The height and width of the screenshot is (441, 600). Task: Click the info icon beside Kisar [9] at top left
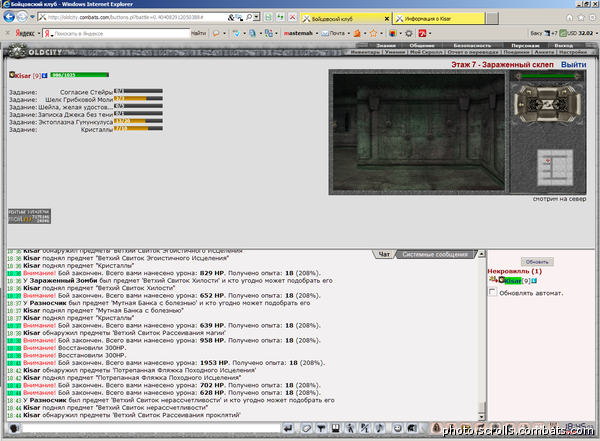coord(44,75)
